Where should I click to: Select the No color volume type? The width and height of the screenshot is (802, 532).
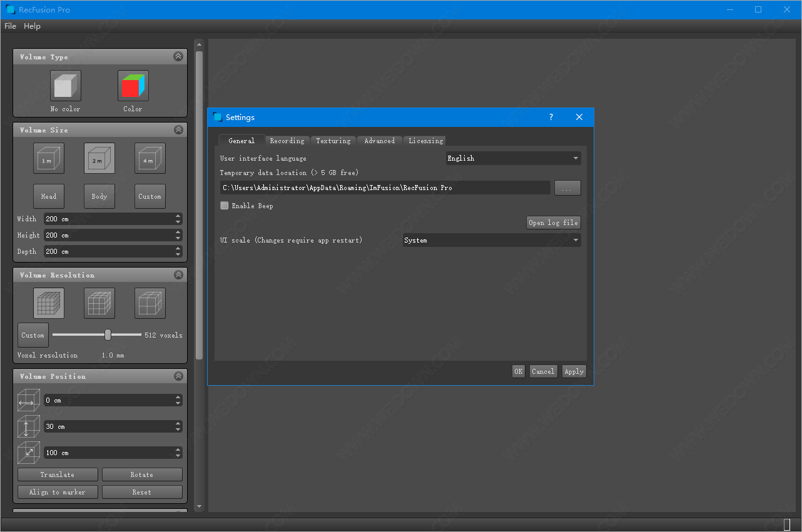pos(66,86)
